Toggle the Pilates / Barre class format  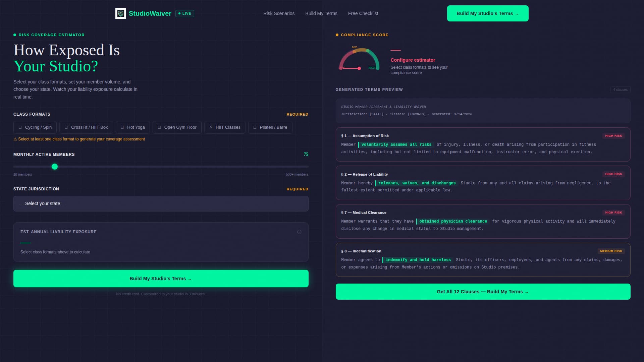270,127
